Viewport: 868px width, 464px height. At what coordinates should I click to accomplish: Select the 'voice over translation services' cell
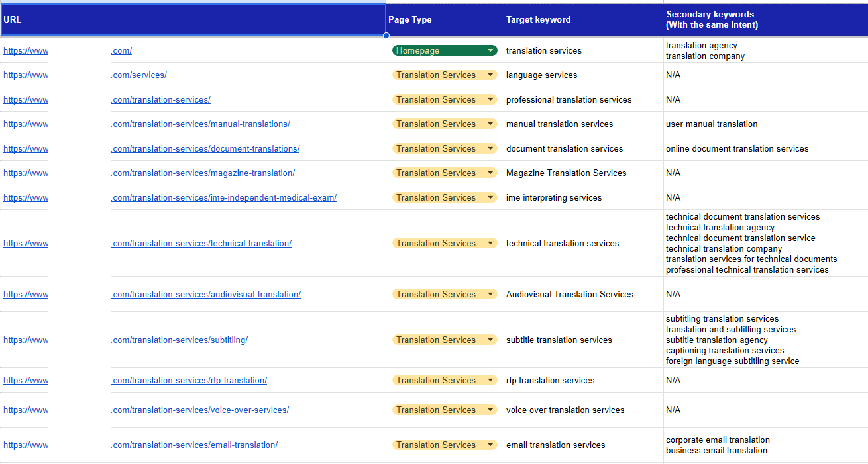(x=584, y=410)
